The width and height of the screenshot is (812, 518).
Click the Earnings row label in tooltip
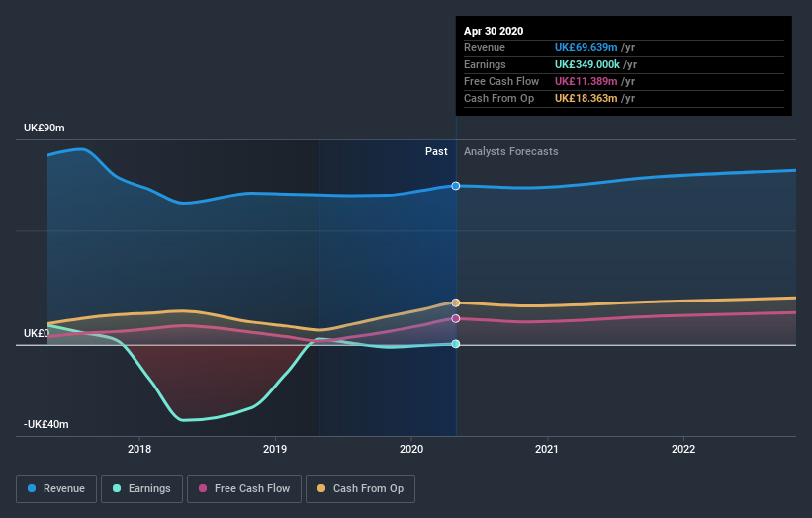coord(485,64)
